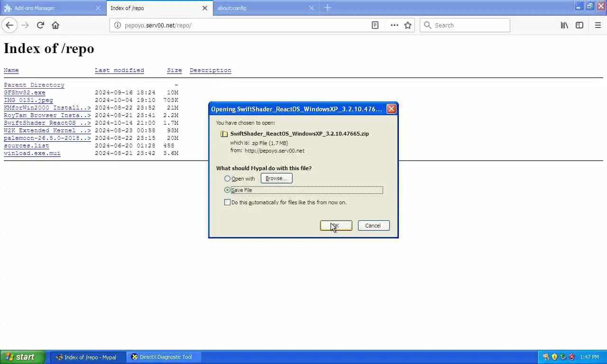Click the zip file icon in dialog
The height and width of the screenshot is (364, 607).
point(224,134)
